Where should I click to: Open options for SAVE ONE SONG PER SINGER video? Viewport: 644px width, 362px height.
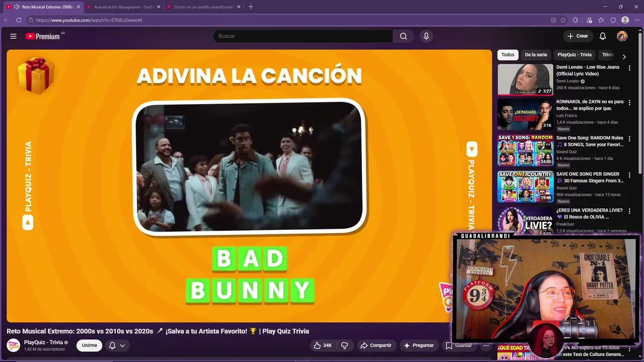[629, 175]
